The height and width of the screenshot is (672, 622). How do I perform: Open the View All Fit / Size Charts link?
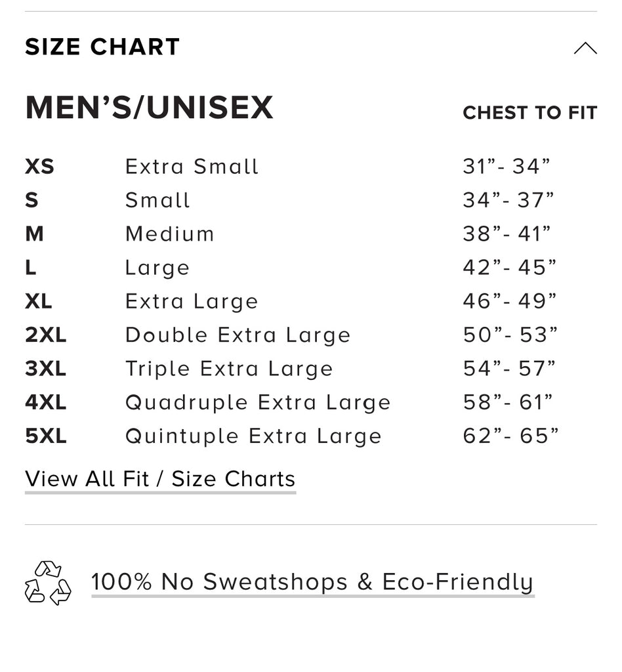pyautogui.click(x=160, y=479)
